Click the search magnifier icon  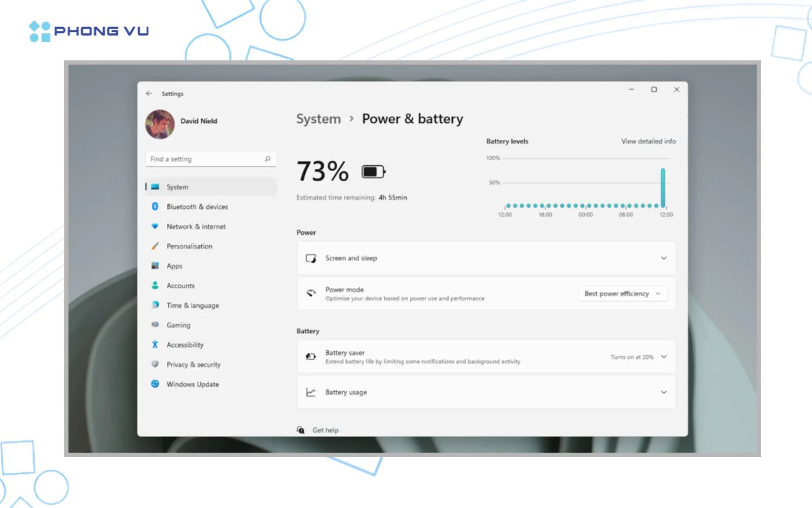[x=268, y=159]
